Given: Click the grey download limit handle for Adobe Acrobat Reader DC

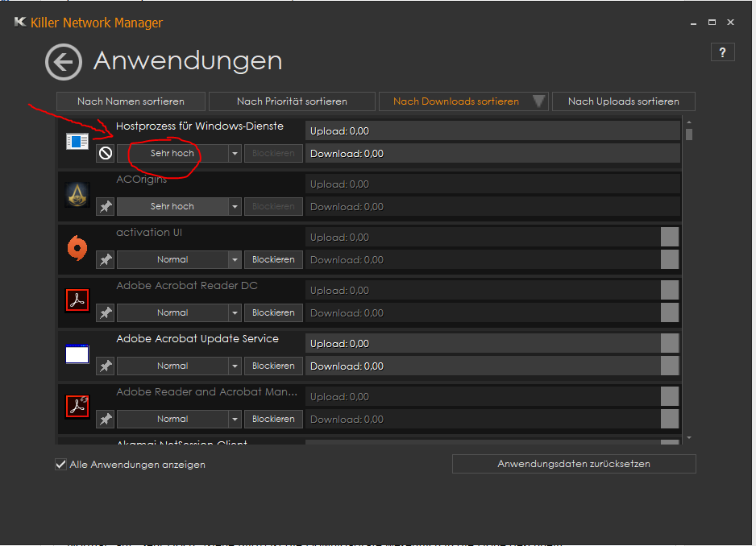Looking at the screenshot, I should point(670,312).
